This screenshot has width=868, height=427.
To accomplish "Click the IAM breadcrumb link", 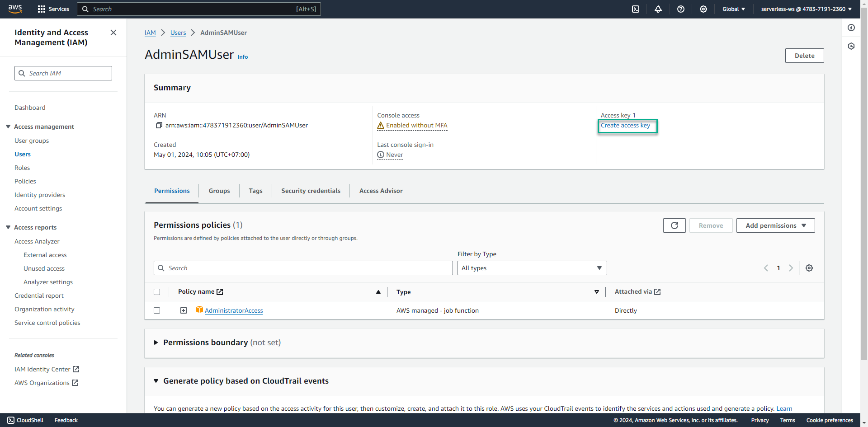I will [150, 33].
